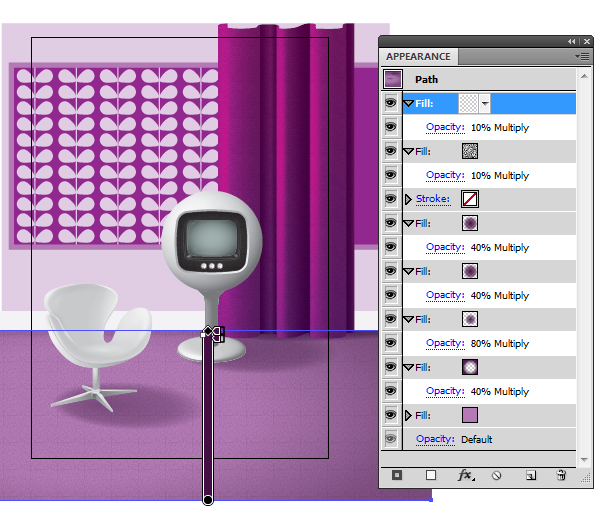Click the 'Path' label in the panel header
The height and width of the screenshot is (520, 599).
click(x=426, y=79)
